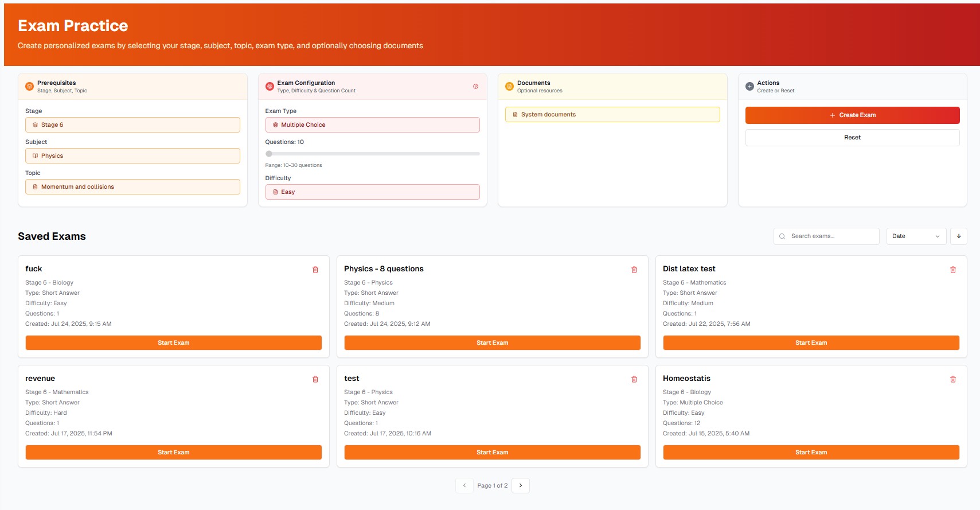
Task: Start the 'fuck' exam
Action: click(x=174, y=342)
